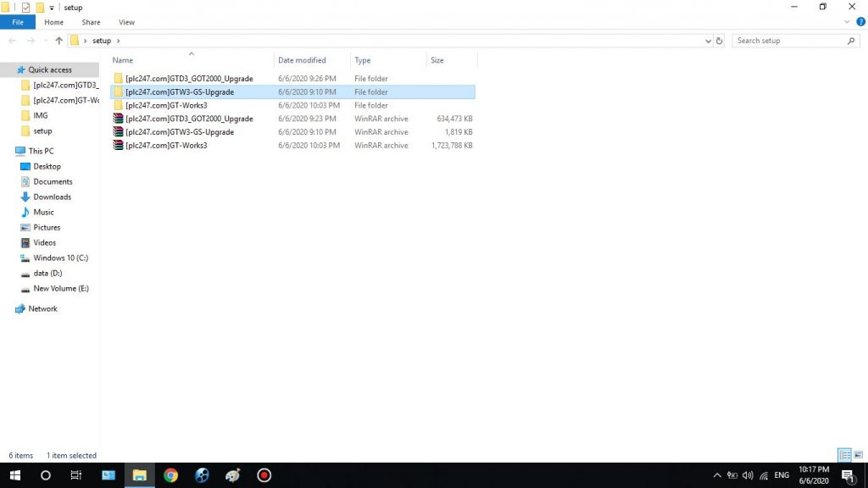868x488 pixels.
Task: Select the [plc247.com]GT-Works3 folder icon
Action: pyautogui.click(x=118, y=105)
